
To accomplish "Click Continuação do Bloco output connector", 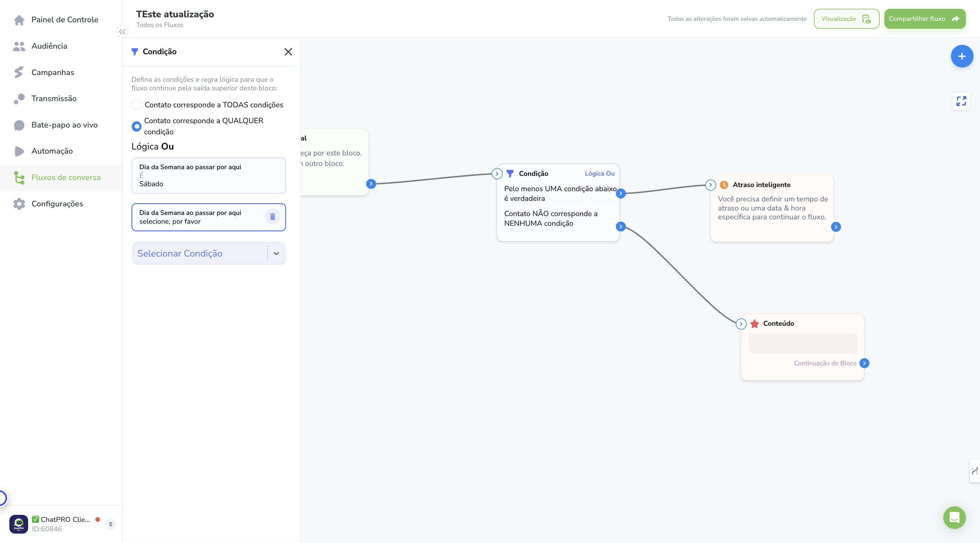I will coord(864,363).
